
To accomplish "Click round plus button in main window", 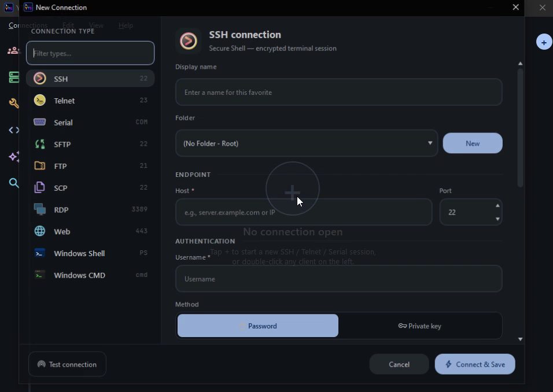I will [544, 42].
